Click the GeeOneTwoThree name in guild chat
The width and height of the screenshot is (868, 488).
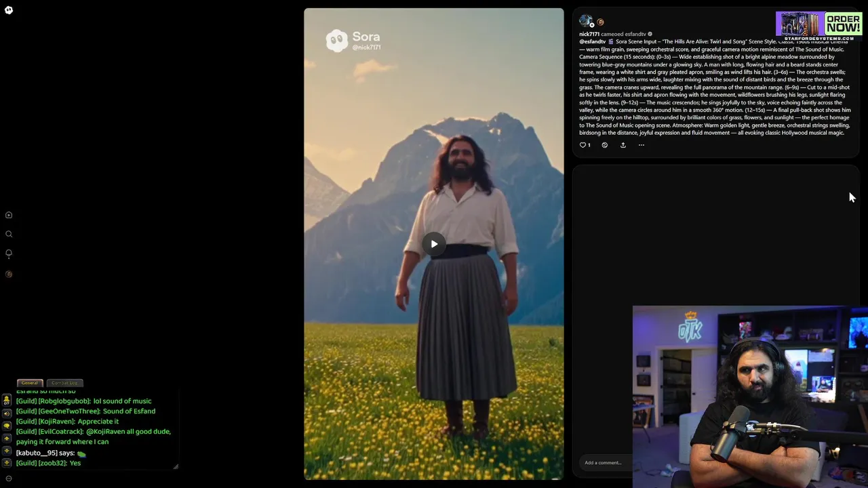coord(68,411)
